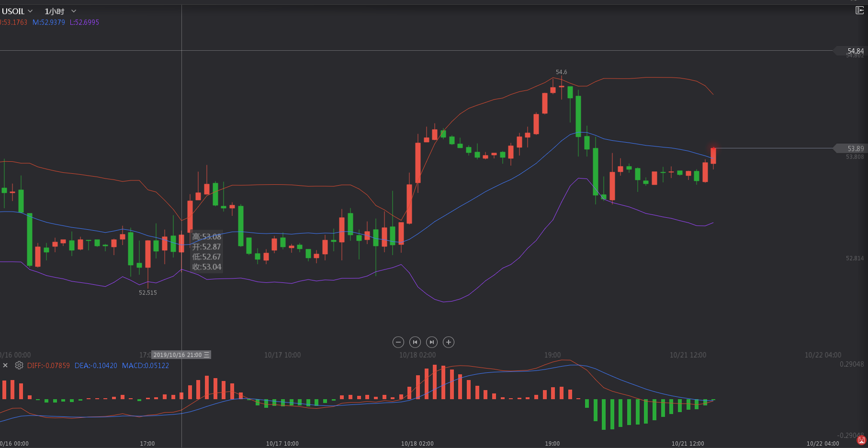Jump to earliest chart data button
868x448 pixels.
[415, 342]
